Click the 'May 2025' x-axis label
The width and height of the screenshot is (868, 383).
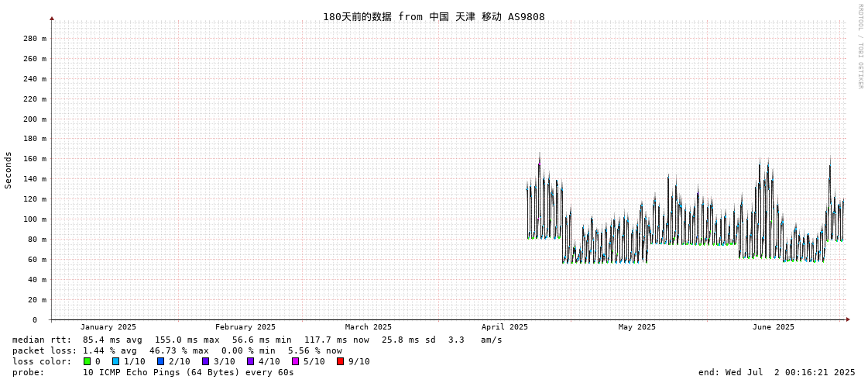(636, 327)
